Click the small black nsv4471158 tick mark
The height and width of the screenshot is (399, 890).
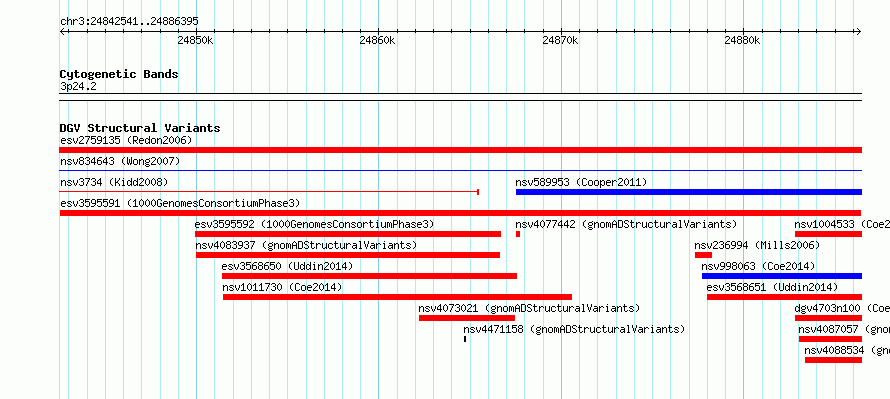pyautogui.click(x=465, y=339)
